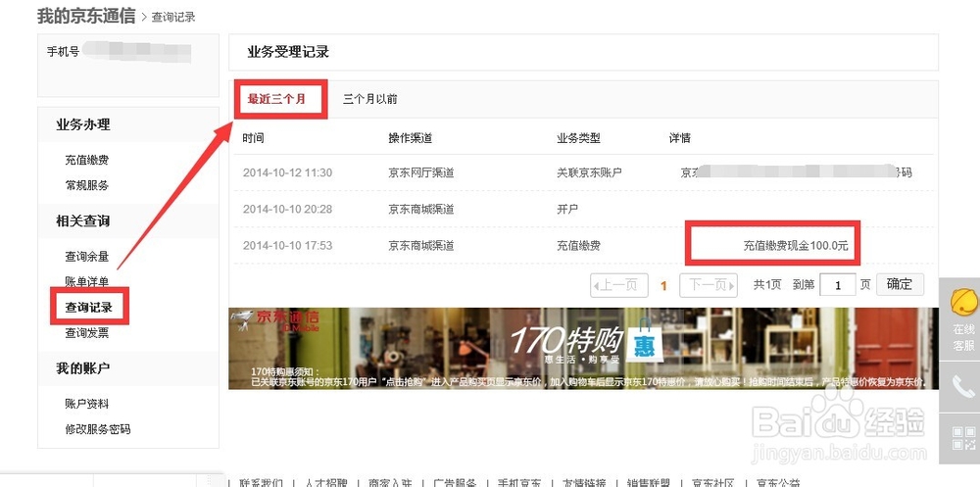Open 账单详单 in the sidebar

[x=87, y=282]
